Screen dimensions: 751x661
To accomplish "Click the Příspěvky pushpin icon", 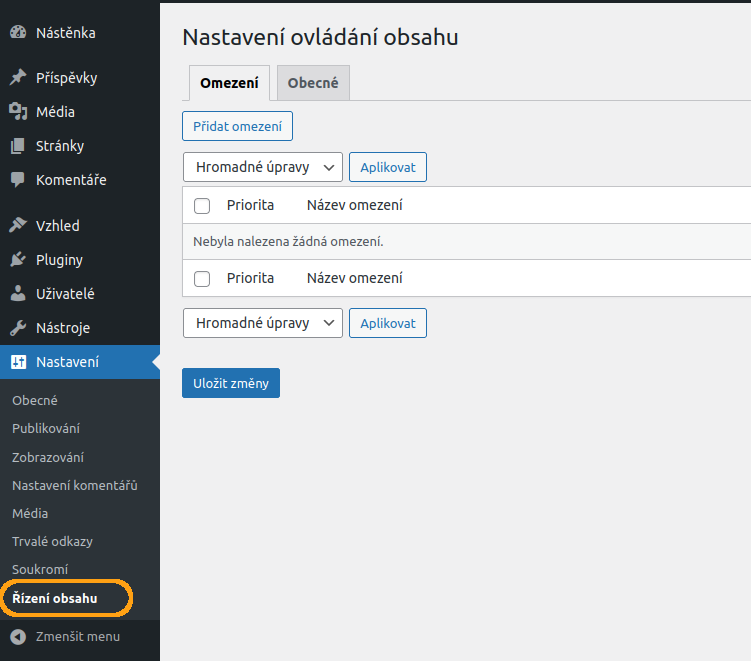I will click(x=18, y=78).
